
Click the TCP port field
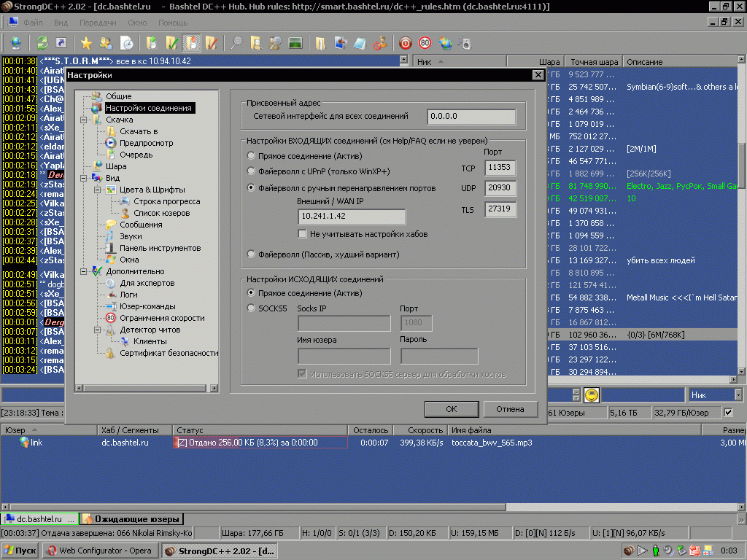tap(500, 168)
